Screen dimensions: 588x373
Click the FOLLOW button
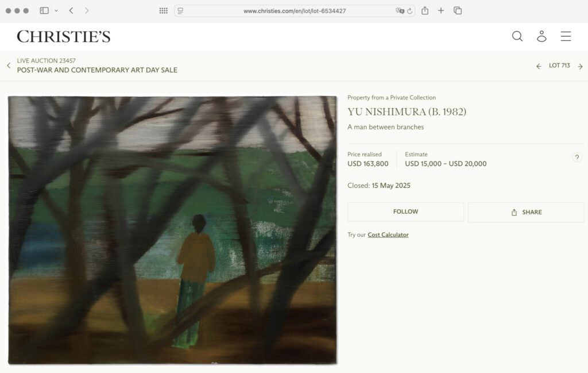coord(405,212)
